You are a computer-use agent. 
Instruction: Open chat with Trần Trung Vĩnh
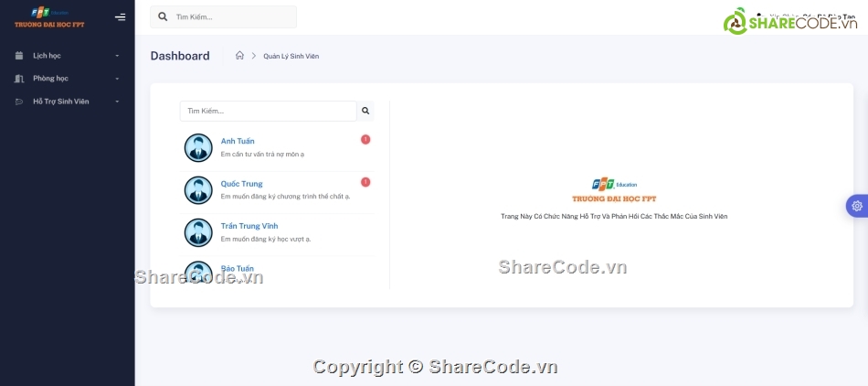[x=277, y=232]
